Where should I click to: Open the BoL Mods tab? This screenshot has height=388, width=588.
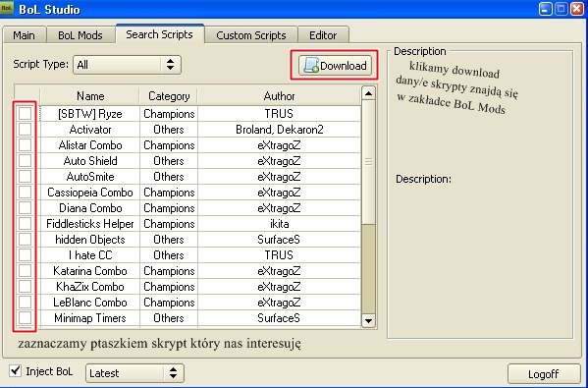point(80,35)
